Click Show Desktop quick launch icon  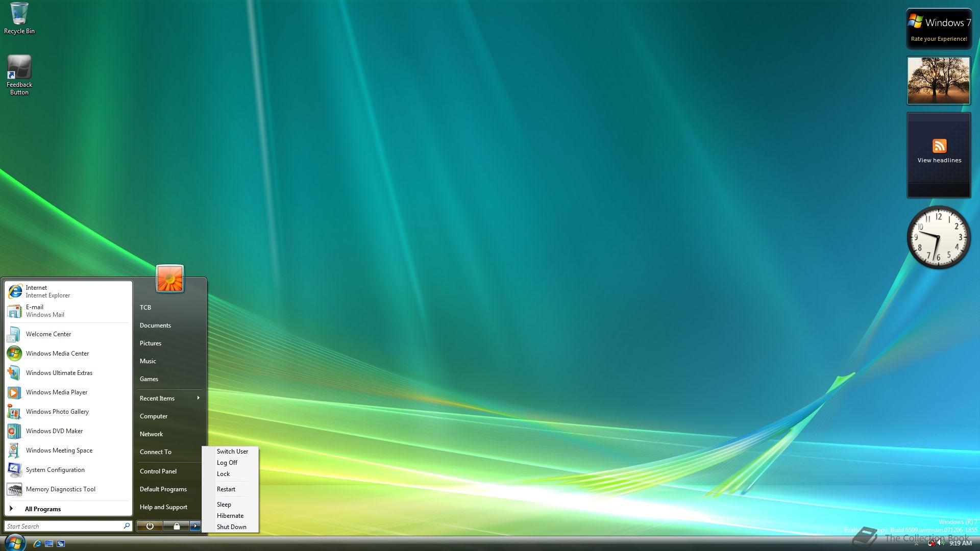(x=49, y=543)
